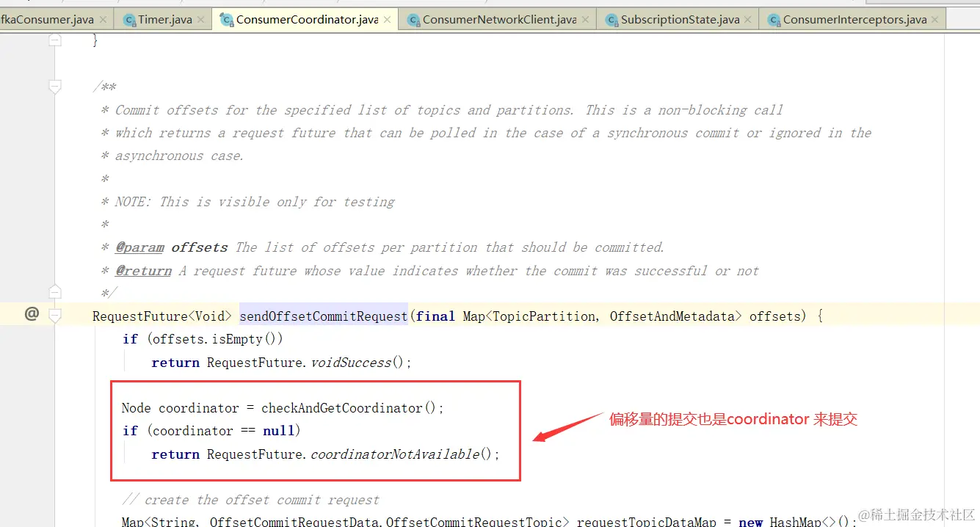Screen dimensions: 980x527
Task: Switch to the Timer.java tab
Action: [164, 20]
